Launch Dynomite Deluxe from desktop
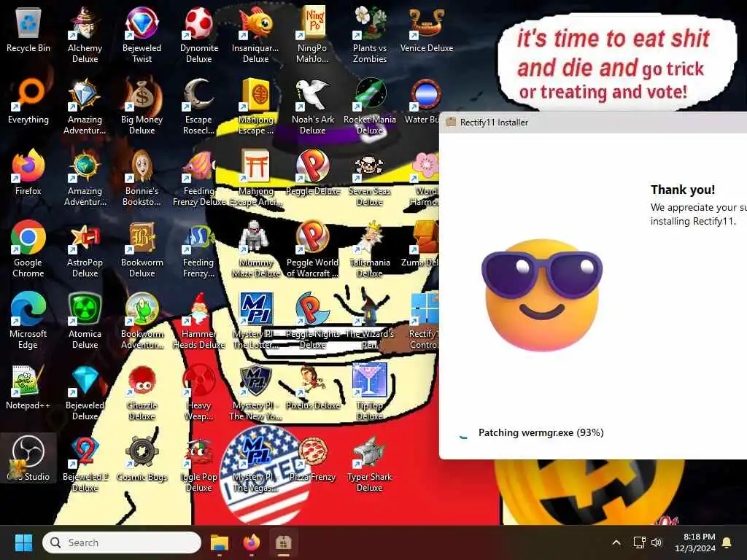Screen dimensions: 747x560 pyautogui.click(x=199, y=35)
